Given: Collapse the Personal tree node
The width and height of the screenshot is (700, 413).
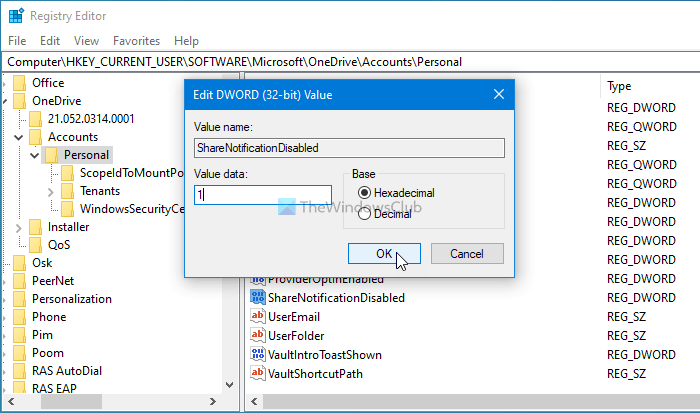Looking at the screenshot, I should tap(34, 155).
